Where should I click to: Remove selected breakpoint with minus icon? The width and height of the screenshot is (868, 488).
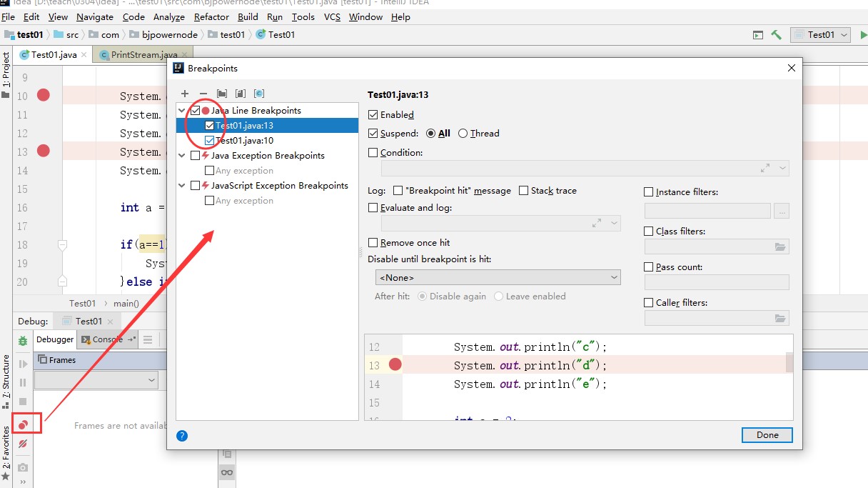click(x=203, y=94)
